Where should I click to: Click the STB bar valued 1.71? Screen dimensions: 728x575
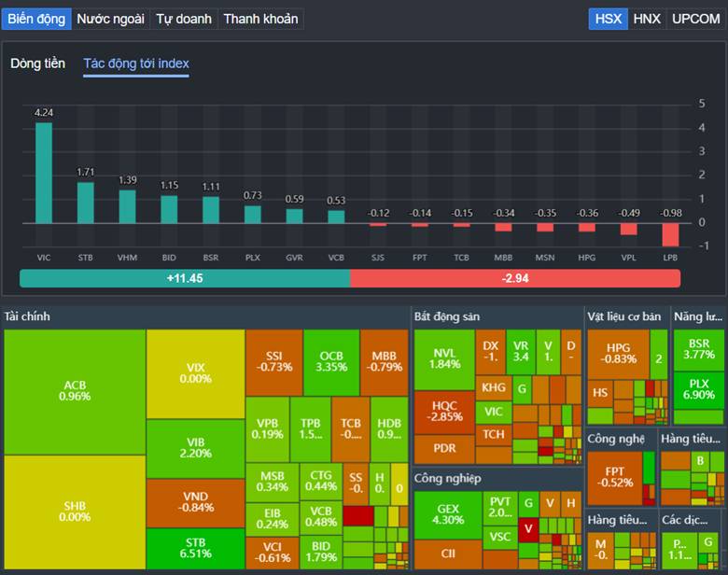click(x=86, y=203)
